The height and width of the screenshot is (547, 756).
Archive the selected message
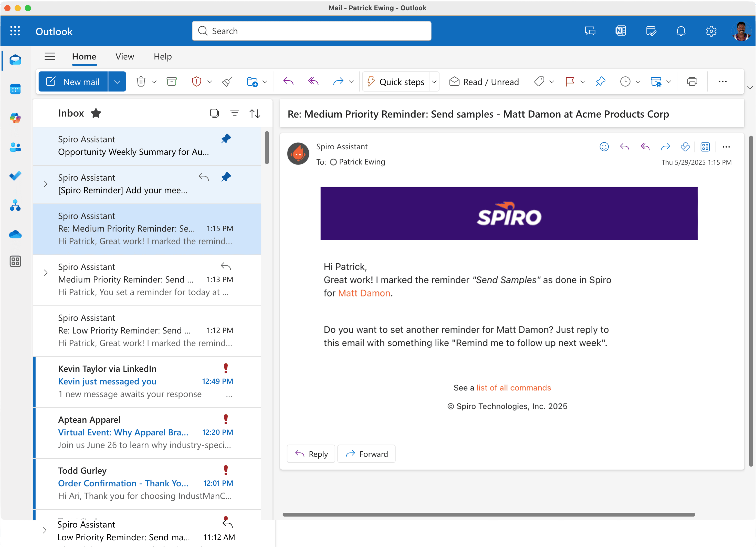172,82
